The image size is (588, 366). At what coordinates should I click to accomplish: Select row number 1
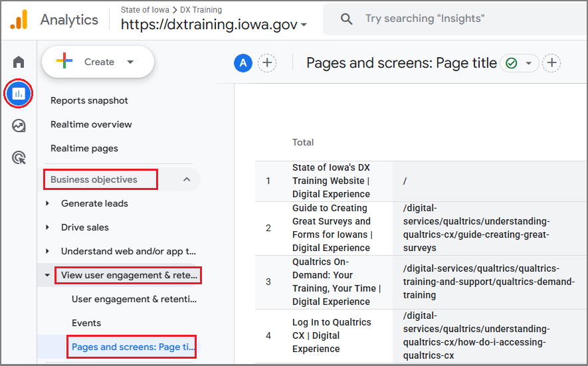(268, 181)
